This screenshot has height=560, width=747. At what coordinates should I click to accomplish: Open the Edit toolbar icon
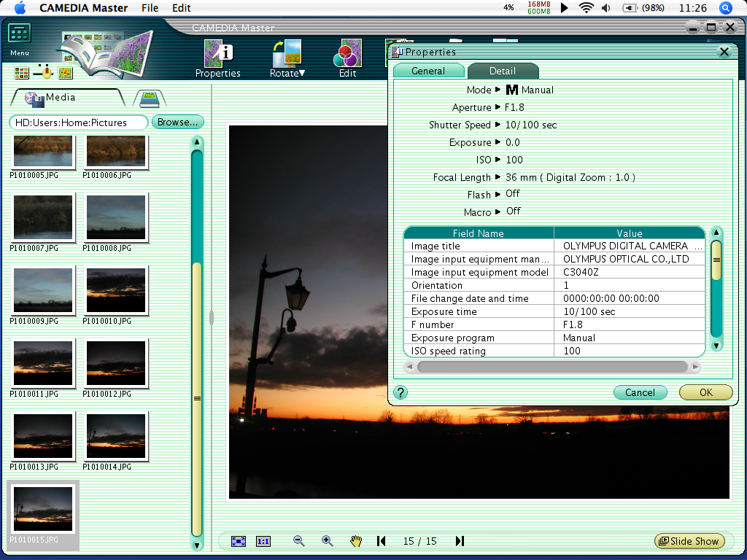coord(348,58)
